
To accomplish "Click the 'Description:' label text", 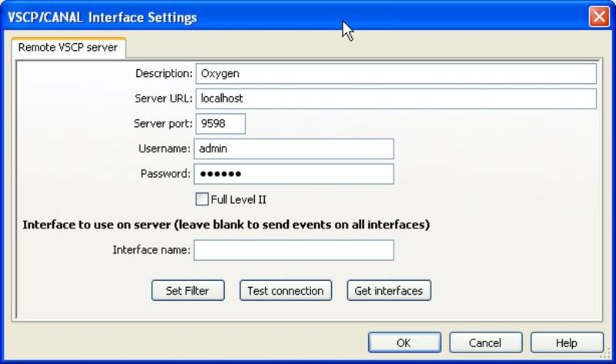I will (163, 74).
